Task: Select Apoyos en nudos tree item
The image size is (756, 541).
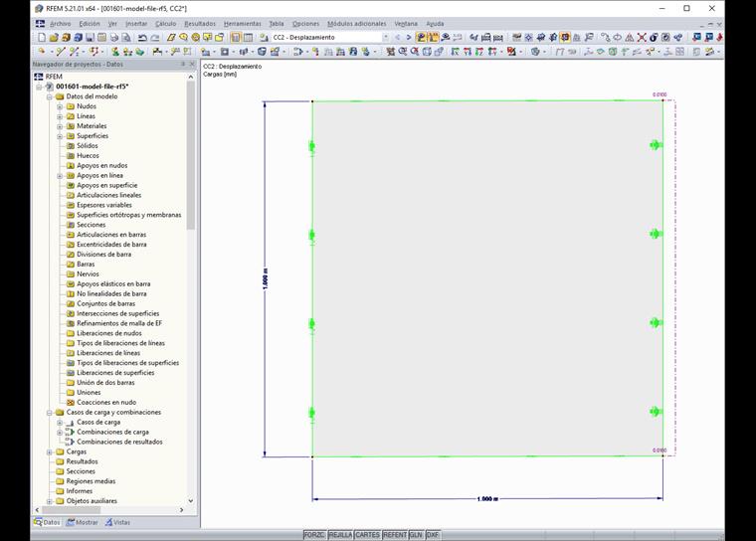Action: tap(102, 165)
